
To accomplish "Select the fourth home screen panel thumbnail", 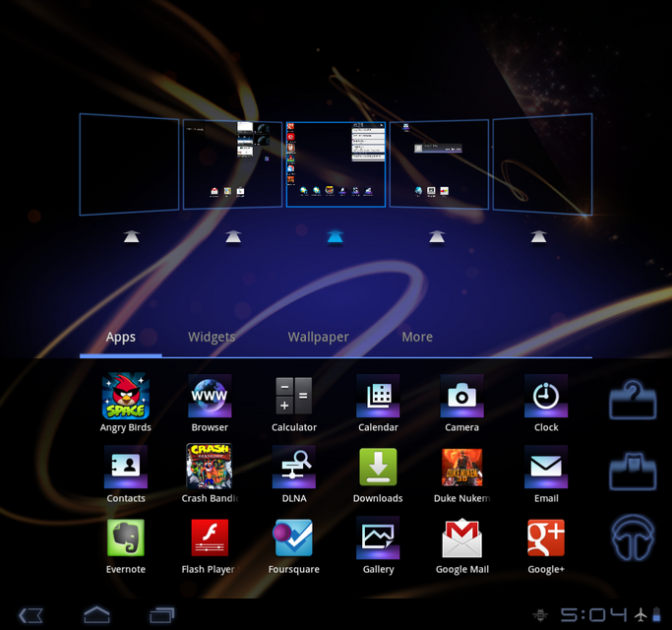I will tap(439, 164).
